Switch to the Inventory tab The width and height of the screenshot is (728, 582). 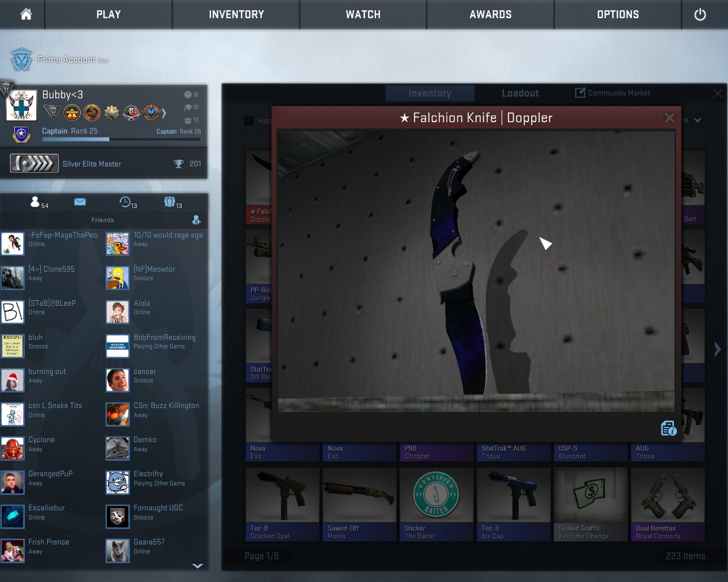[x=430, y=93]
